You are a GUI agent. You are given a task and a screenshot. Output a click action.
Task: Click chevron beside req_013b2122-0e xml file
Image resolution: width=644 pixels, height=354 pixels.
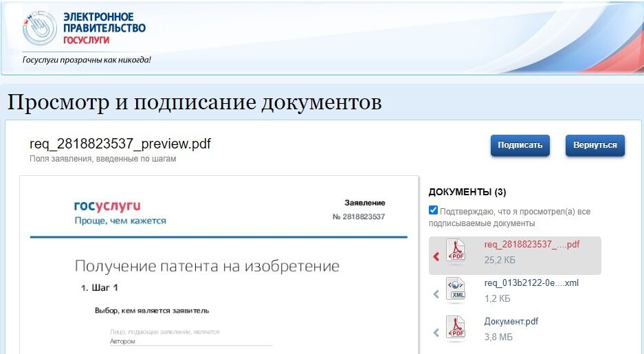click(x=436, y=294)
